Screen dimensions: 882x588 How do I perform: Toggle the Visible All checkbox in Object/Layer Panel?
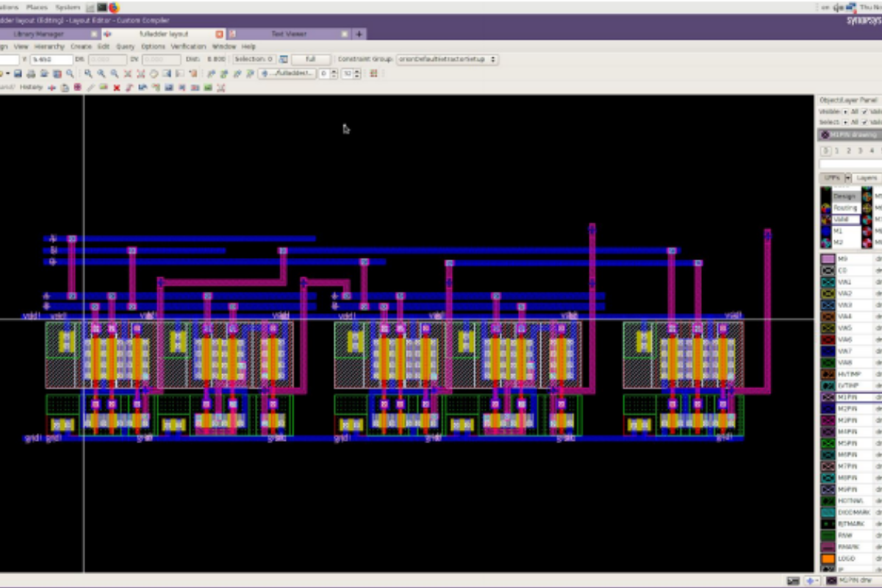[x=844, y=112]
